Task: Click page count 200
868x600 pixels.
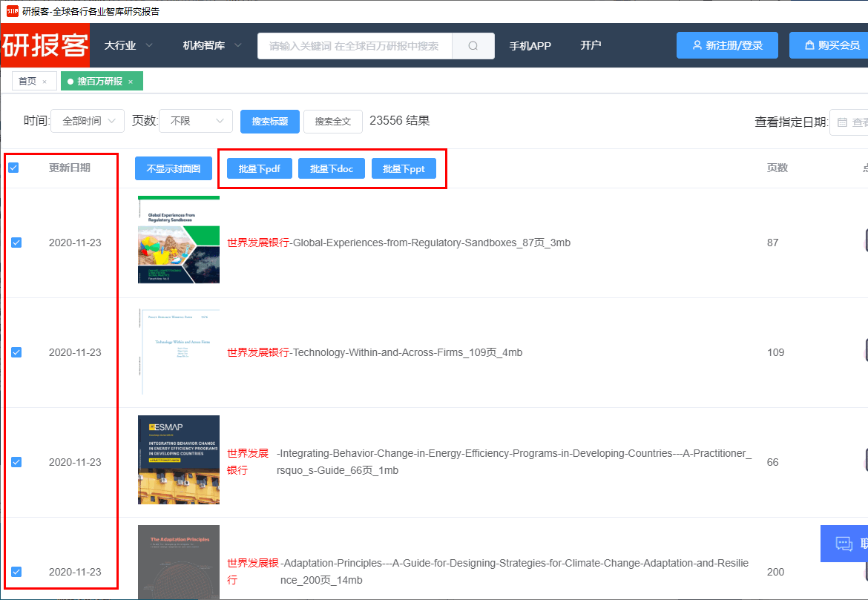Action: [775, 571]
